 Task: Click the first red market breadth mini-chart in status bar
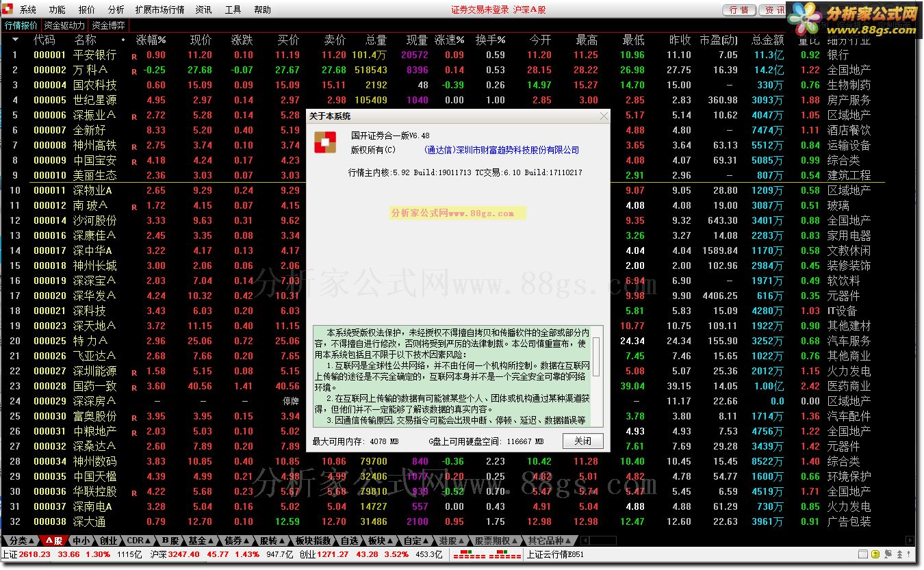tap(470, 554)
